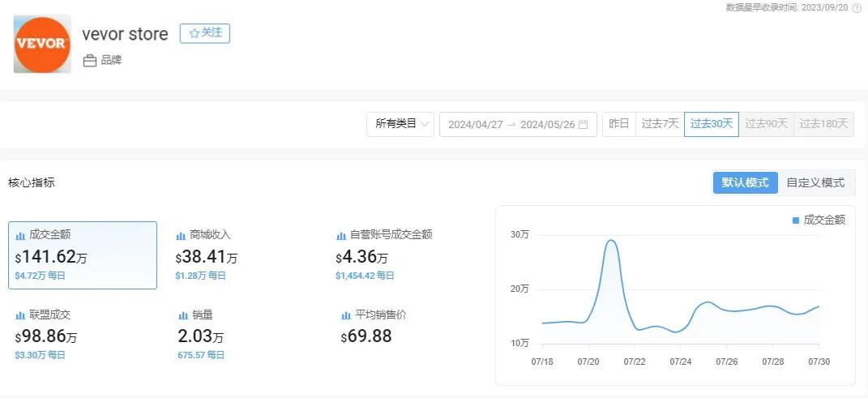Image resolution: width=868 pixels, height=398 pixels.
Task: Click the 20万 y-axis label
Action: pyautogui.click(x=520, y=289)
